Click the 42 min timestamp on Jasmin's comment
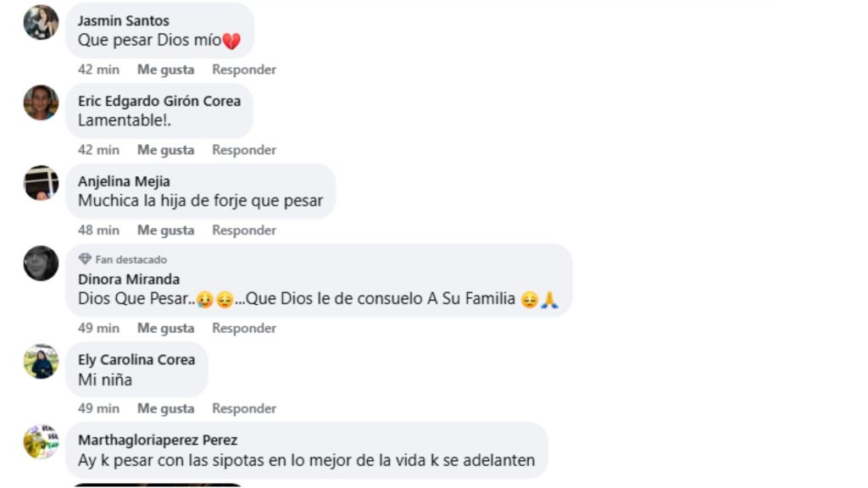This screenshot has width=868, height=488. click(98, 69)
